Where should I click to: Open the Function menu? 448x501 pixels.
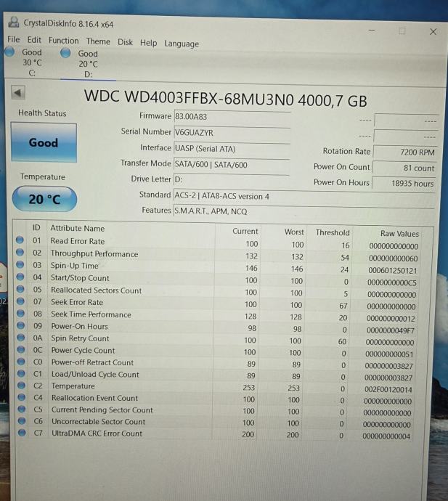click(x=64, y=41)
